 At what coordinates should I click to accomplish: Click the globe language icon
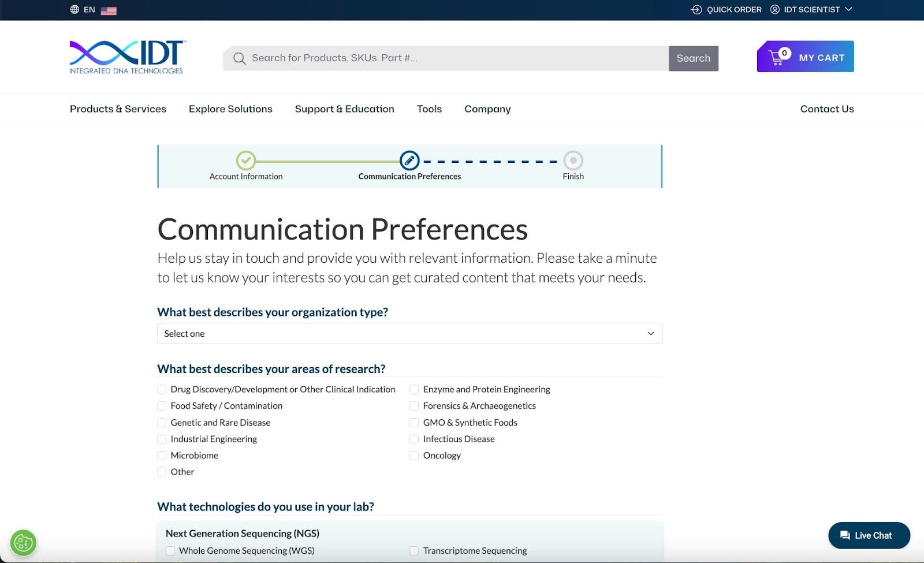74,9
